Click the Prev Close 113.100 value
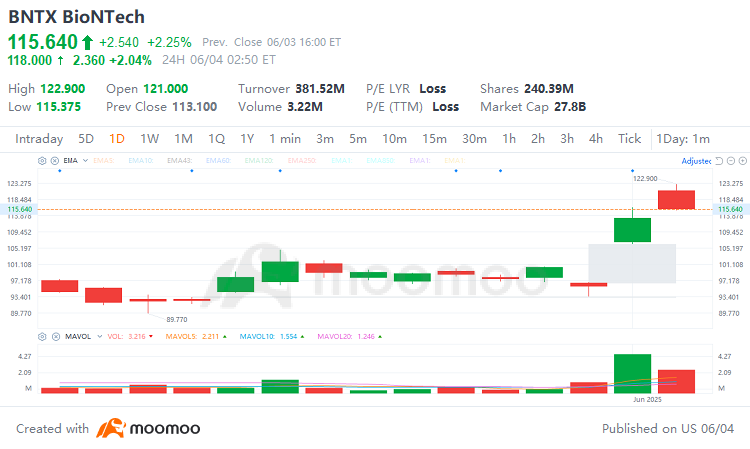 [194, 107]
